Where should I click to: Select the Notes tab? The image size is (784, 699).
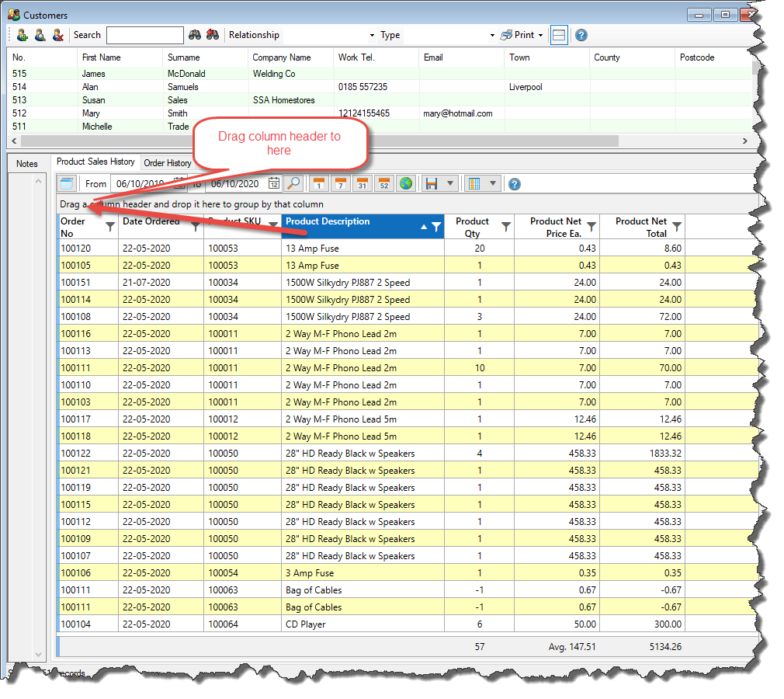pos(27,163)
